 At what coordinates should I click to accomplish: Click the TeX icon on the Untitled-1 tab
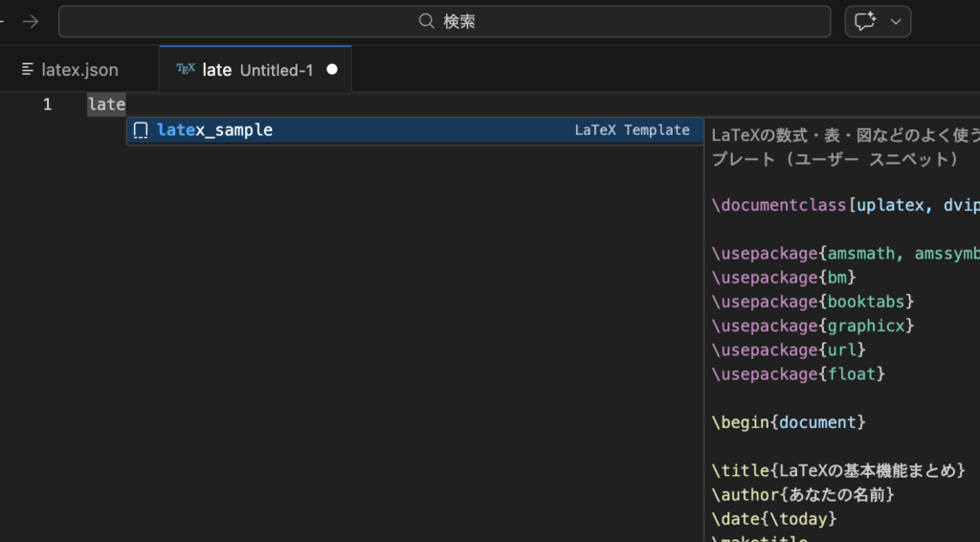186,69
